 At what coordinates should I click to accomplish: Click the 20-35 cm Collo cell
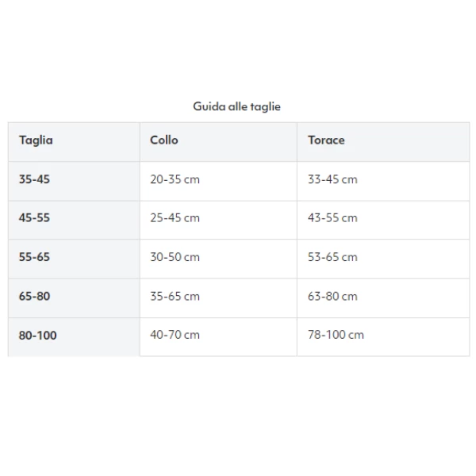coord(175,180)
